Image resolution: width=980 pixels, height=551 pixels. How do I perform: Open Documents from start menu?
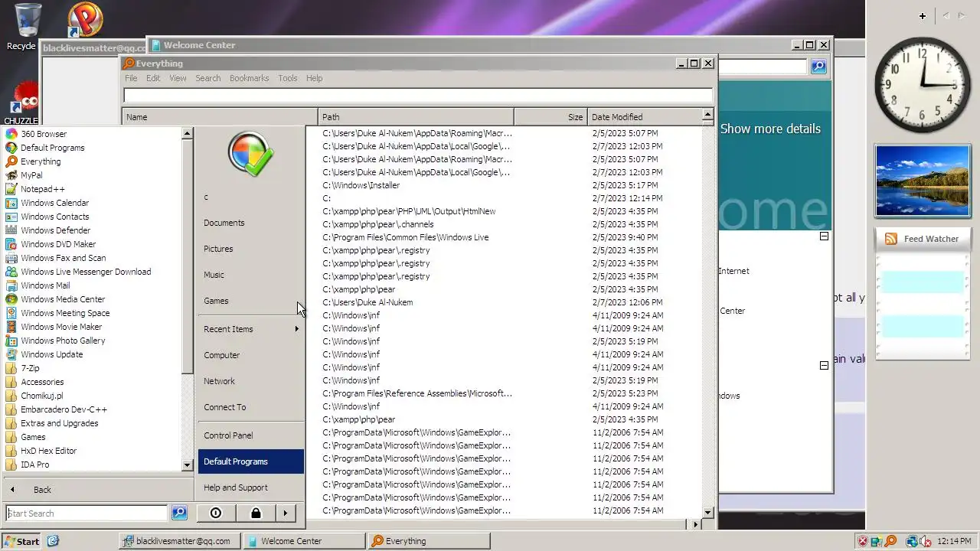(x=250, y=223)
